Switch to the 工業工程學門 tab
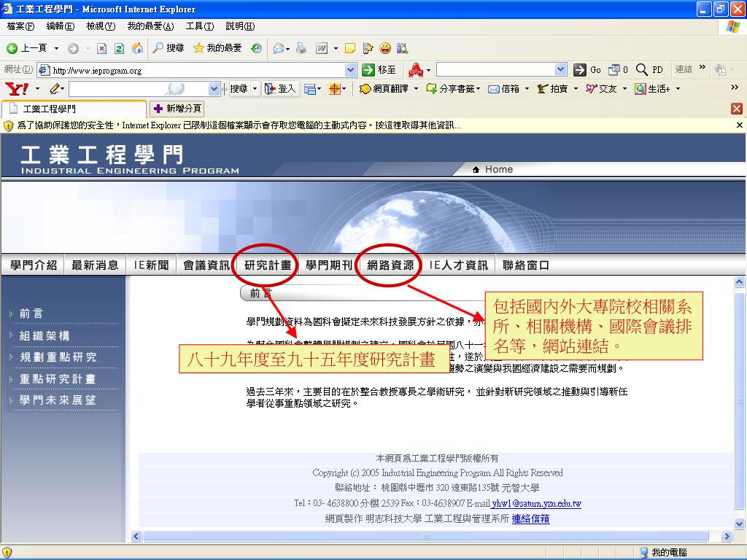The height and width of the screenshot is (560, 747). (x=74, y=109)
